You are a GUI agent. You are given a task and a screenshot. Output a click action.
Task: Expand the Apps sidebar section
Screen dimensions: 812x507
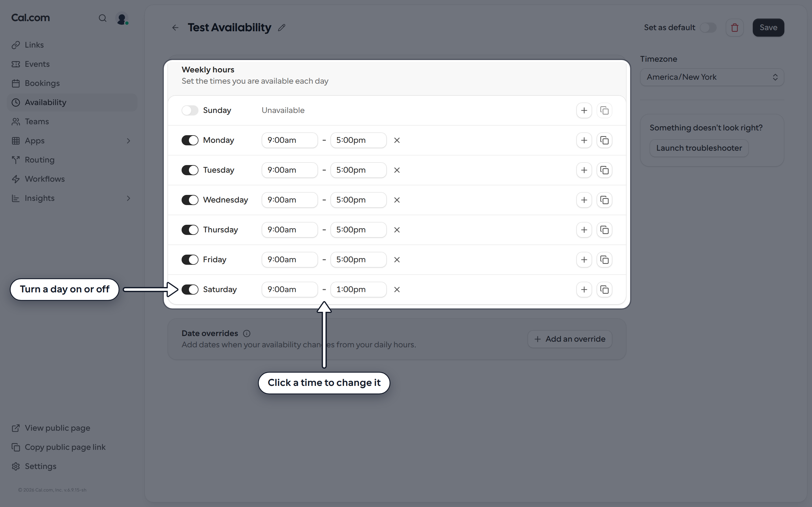pos(129,141)
